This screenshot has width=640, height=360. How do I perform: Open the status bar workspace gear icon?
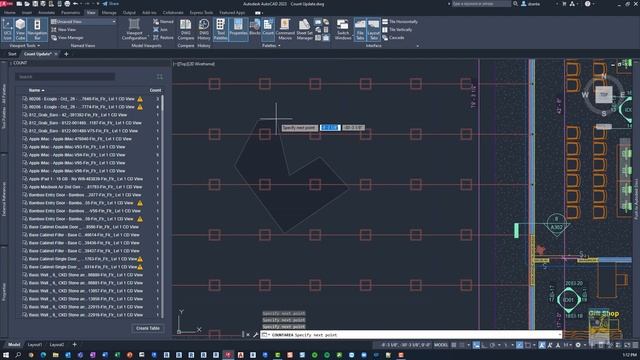click(578, 345)
